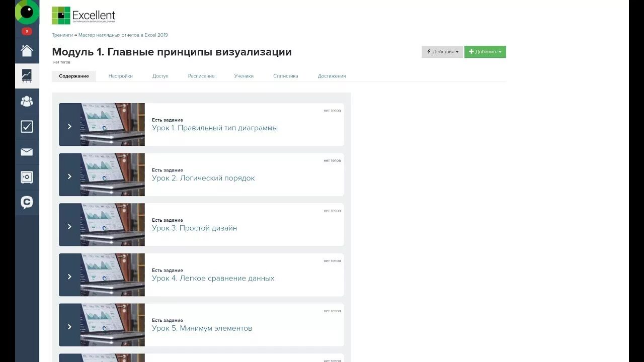The image size is (644, 362).
Task: Open Урок 5. Минимум элементов
Action: point(202,328)
